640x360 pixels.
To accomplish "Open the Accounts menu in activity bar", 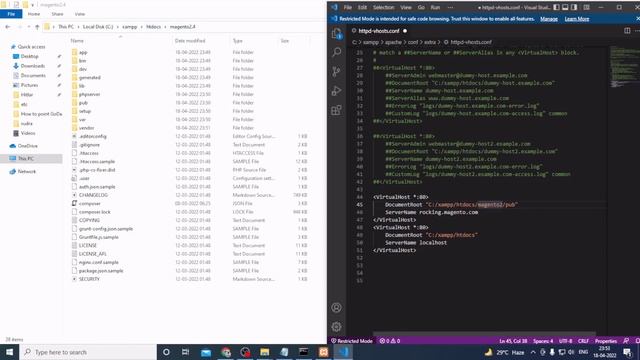I will (336, 307).
